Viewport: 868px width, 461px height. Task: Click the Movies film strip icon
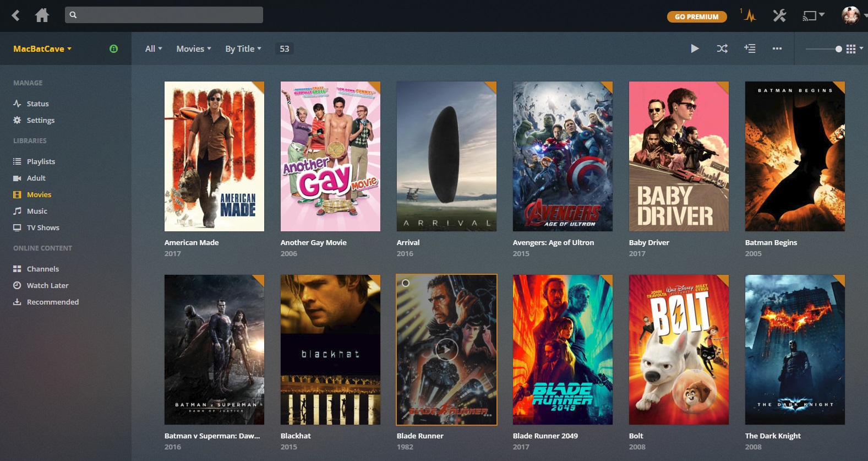[17, 194]
